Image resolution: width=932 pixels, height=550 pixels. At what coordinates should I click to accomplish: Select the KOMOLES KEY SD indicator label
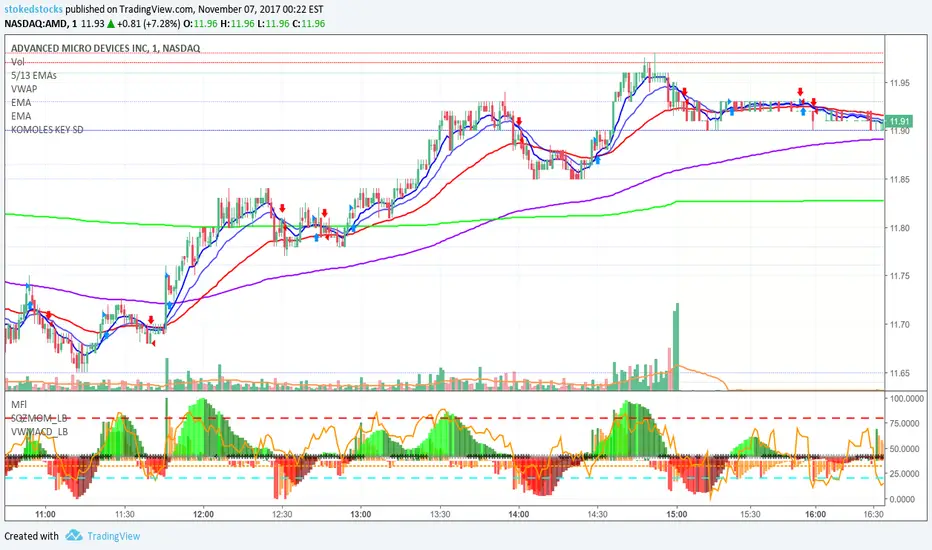47,130
